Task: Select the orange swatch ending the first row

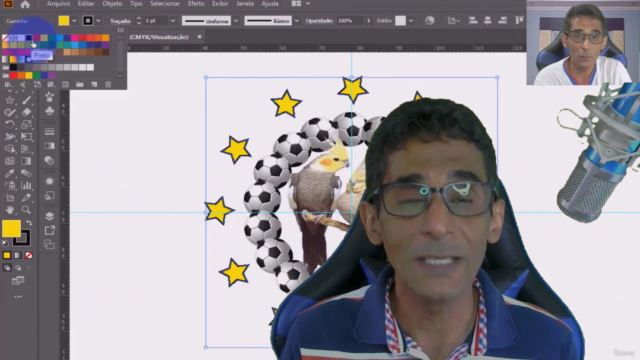Action: 106,38
